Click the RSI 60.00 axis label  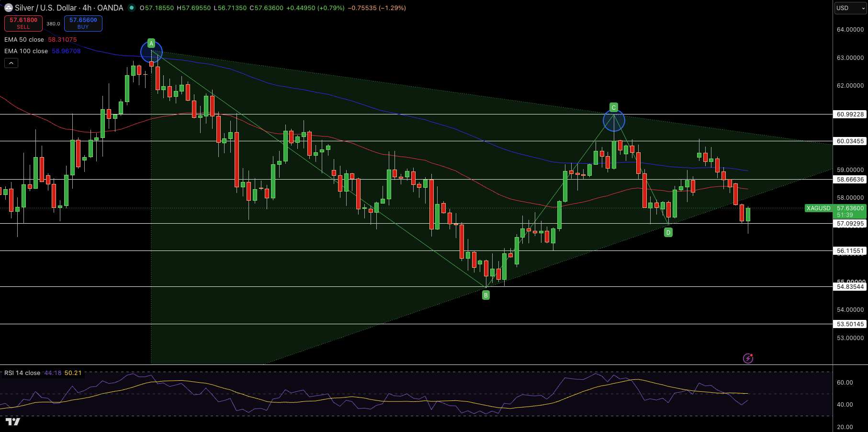(845, 383)
